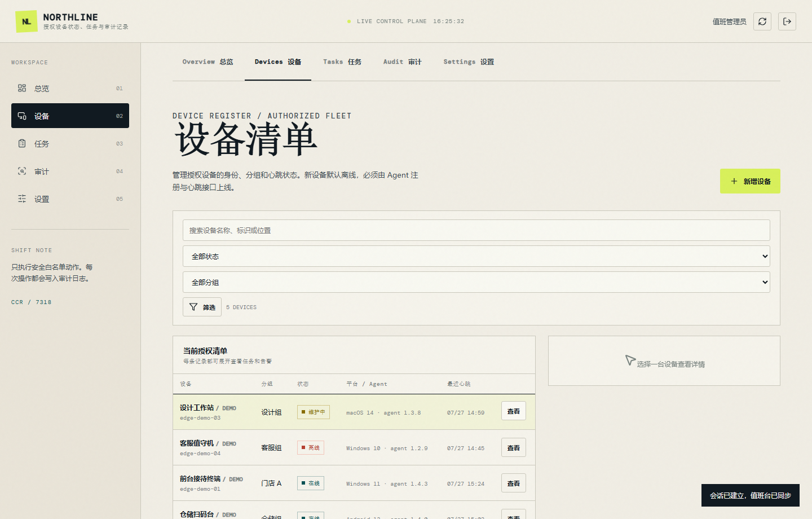Click the 离线 status badge
This screenshot has height=519, width=812.
[x=311, y=448]
